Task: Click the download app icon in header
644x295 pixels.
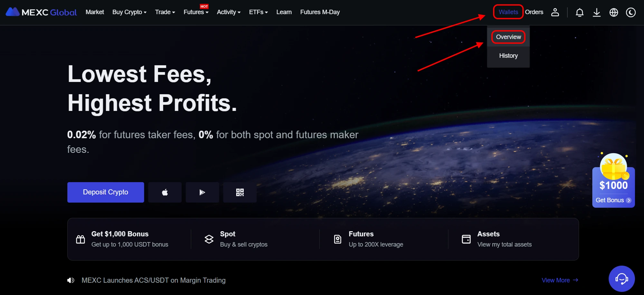Action: [x=597, y=12]
